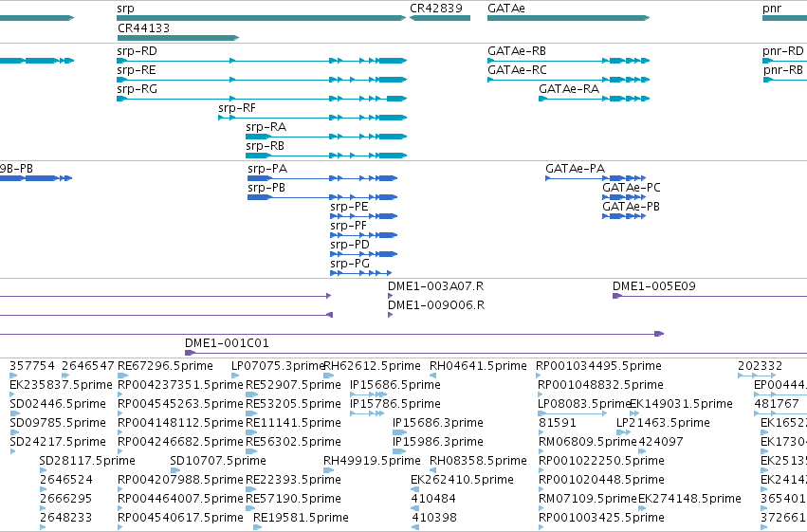Click transcript srp-RA label
Screen dimensions: 807x532
(x=266, y=127)
